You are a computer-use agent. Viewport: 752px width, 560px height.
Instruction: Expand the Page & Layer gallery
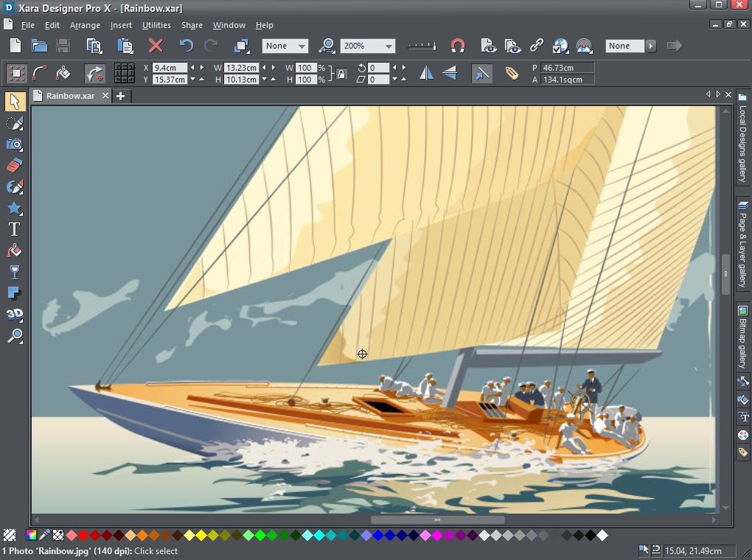point(742,245)
